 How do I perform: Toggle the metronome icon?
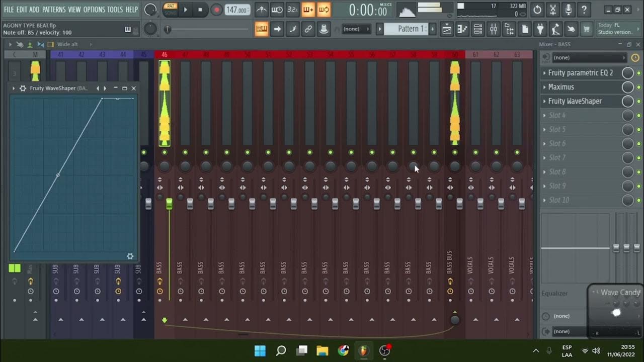coord(261,10)
